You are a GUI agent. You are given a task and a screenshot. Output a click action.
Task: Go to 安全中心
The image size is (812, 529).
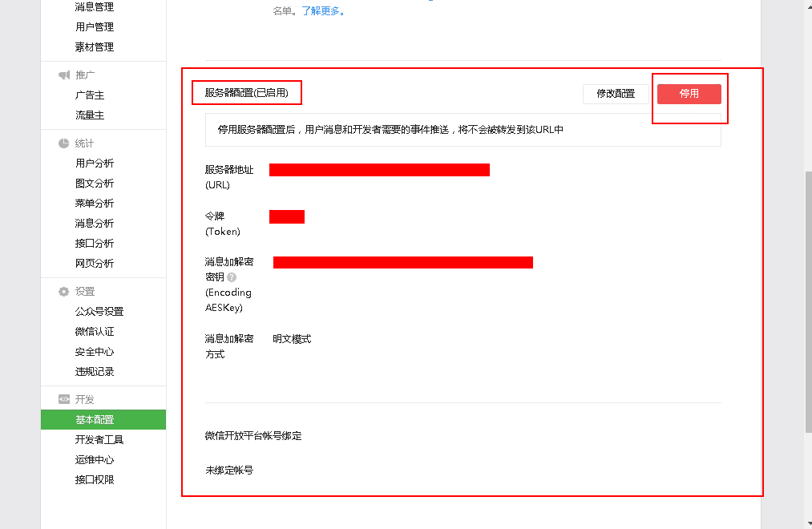point(95,352)
